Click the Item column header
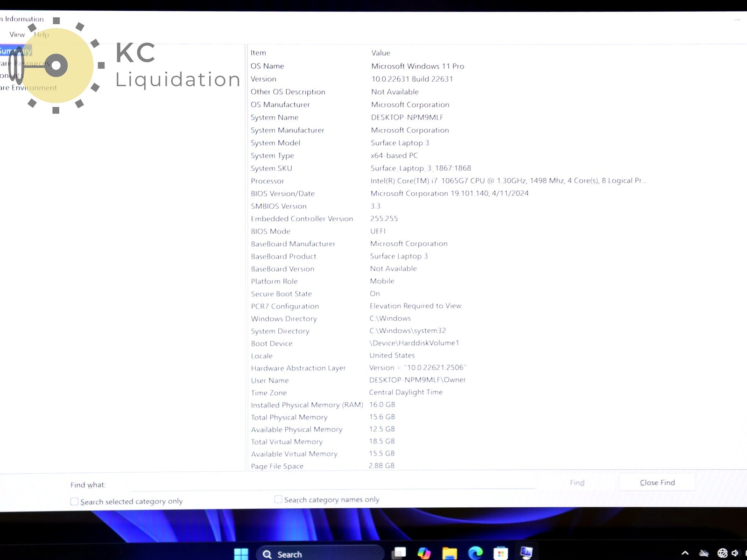This screenshot has width=747, height=560. [x=258, y=53]
